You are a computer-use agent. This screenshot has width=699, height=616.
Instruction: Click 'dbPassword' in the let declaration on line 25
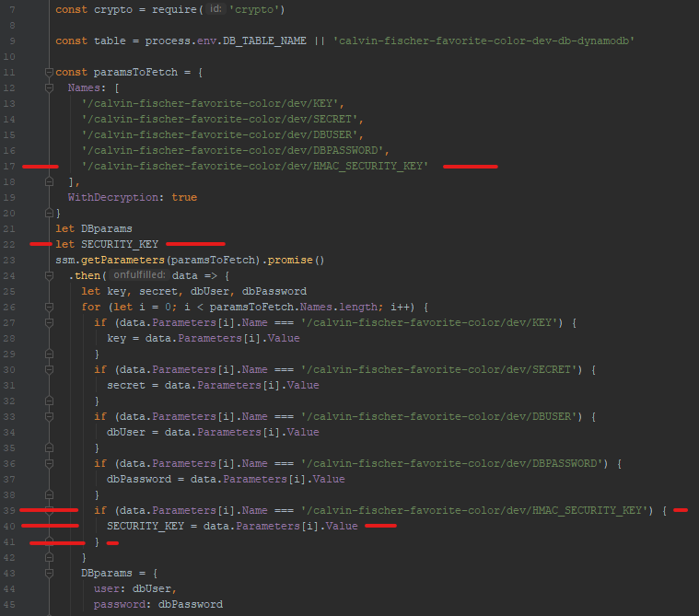coord(274,292)
